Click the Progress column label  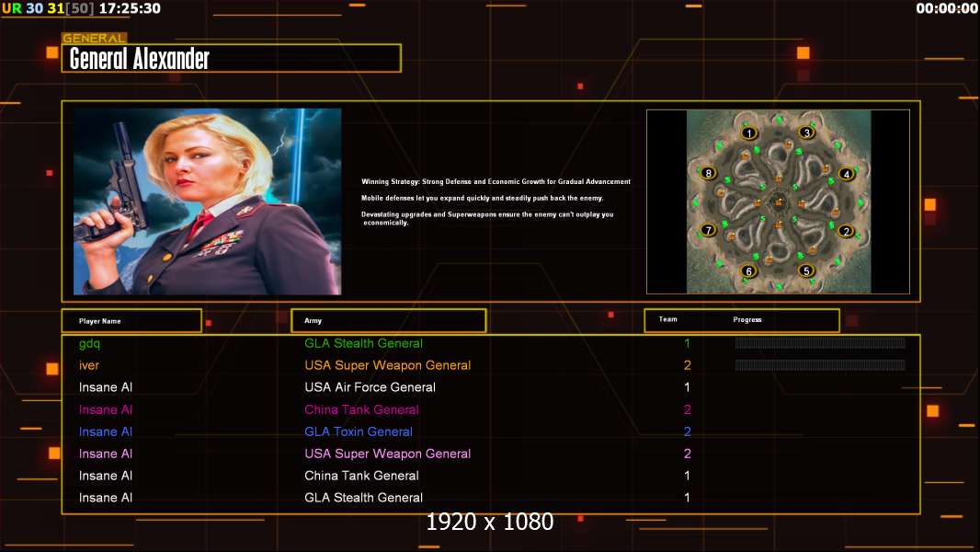(746, 319)
